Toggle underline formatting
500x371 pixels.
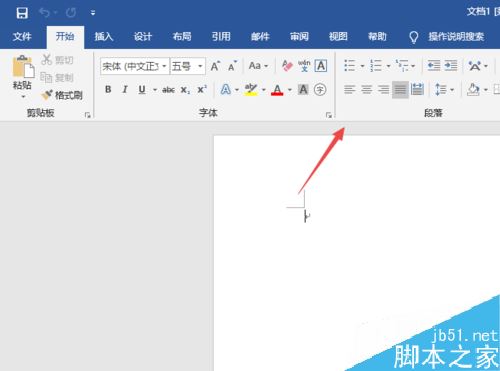[x=142, y=89]
